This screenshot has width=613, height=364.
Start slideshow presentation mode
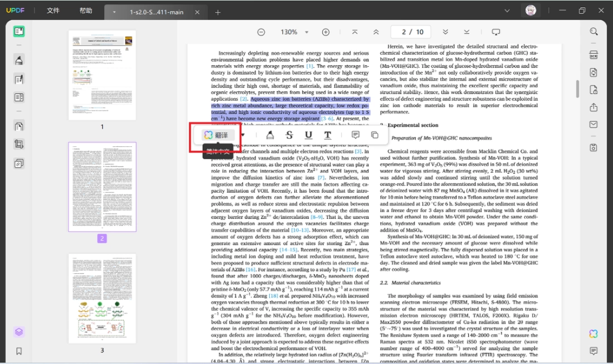click(x=496, y=32)
